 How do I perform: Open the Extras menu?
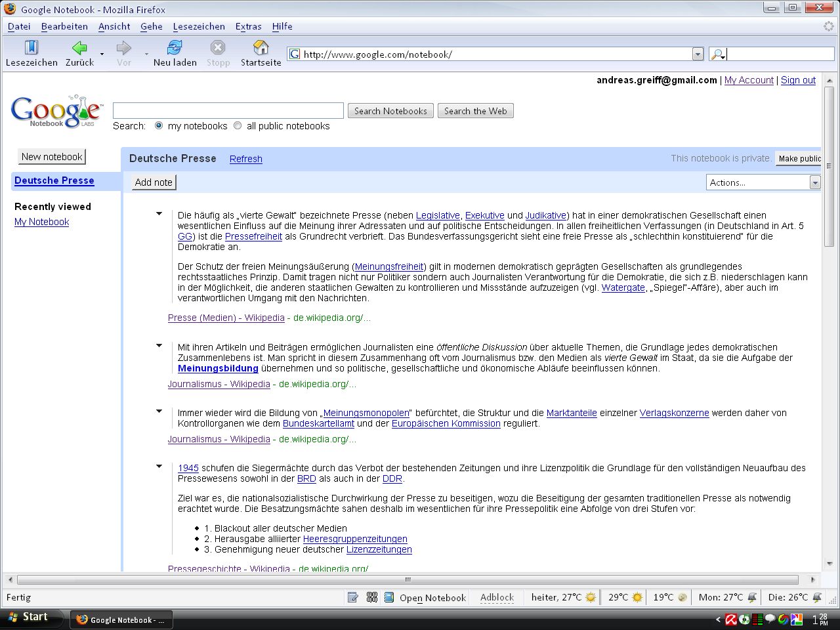point(248,26)
